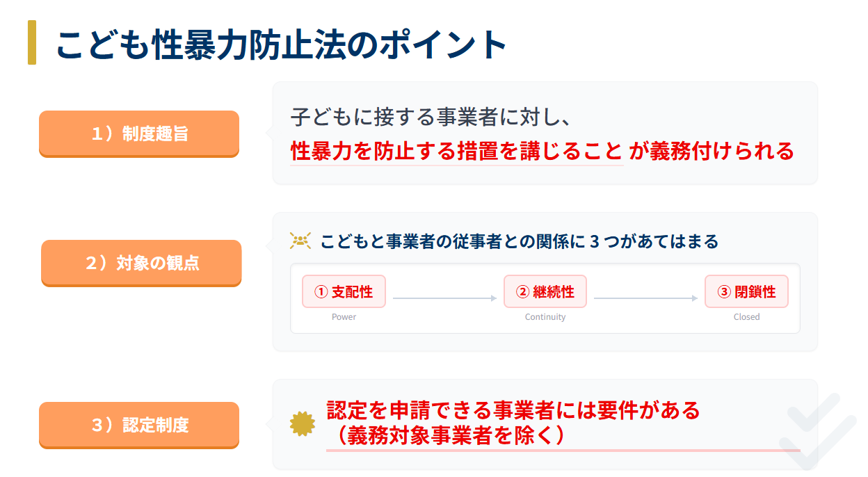This screenshot has height=477, width=868.
Task: Click the Power caption under 支配性
Action: point(344,317)
